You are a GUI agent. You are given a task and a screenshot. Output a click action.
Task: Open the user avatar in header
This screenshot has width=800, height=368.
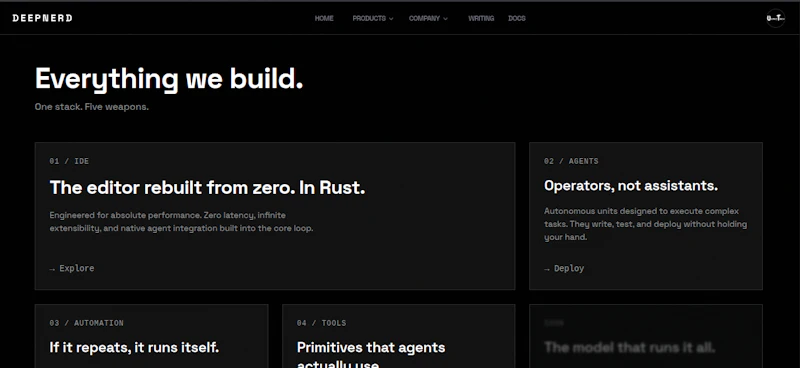tap(776, 18)
